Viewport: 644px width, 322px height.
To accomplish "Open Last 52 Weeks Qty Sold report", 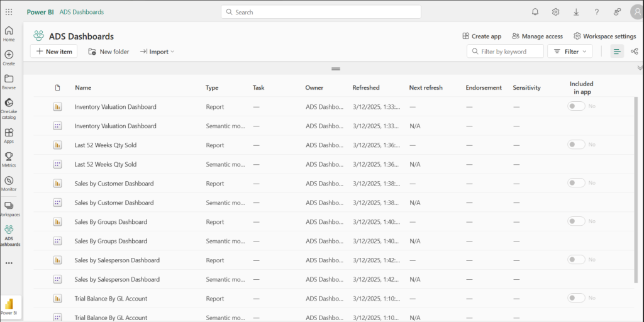I will (106, 145).
